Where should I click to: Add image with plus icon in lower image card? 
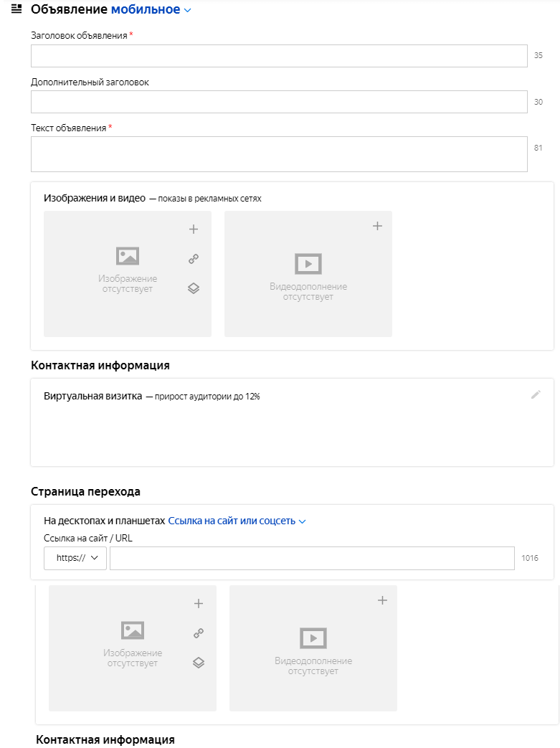(x=199, y=603)
